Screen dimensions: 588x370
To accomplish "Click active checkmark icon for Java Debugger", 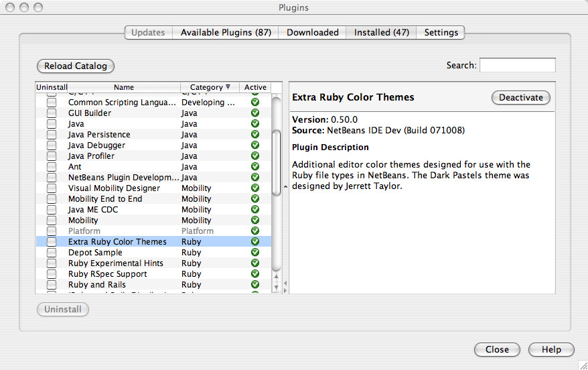I will point(255,145).
